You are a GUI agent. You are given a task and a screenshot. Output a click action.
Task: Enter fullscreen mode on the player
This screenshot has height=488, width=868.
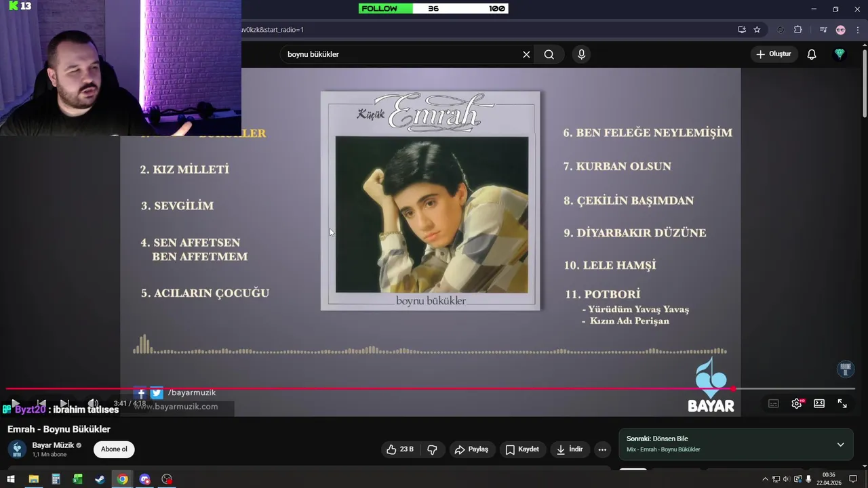pyautogui.click(x=842, y=403)
